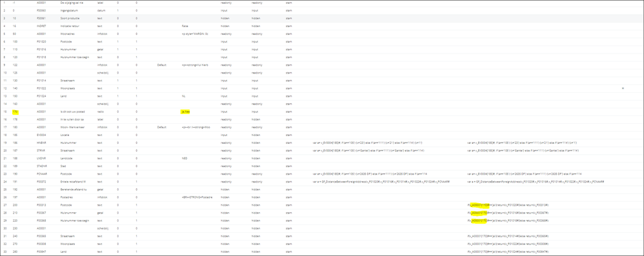Viewport: 644px width, 256px height.
Task: Select field code P50061
Action: [41, 18]
